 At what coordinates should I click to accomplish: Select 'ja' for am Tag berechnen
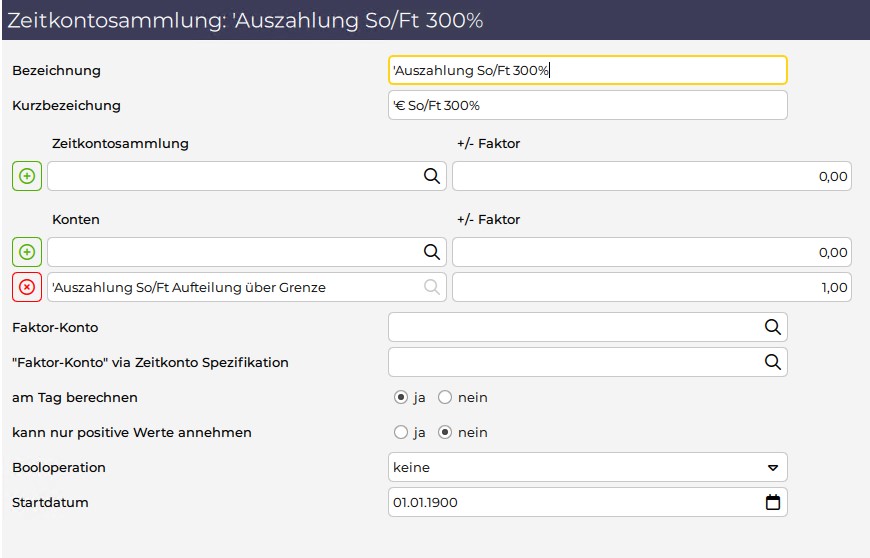pyautogui.click(x=401, y=397)
